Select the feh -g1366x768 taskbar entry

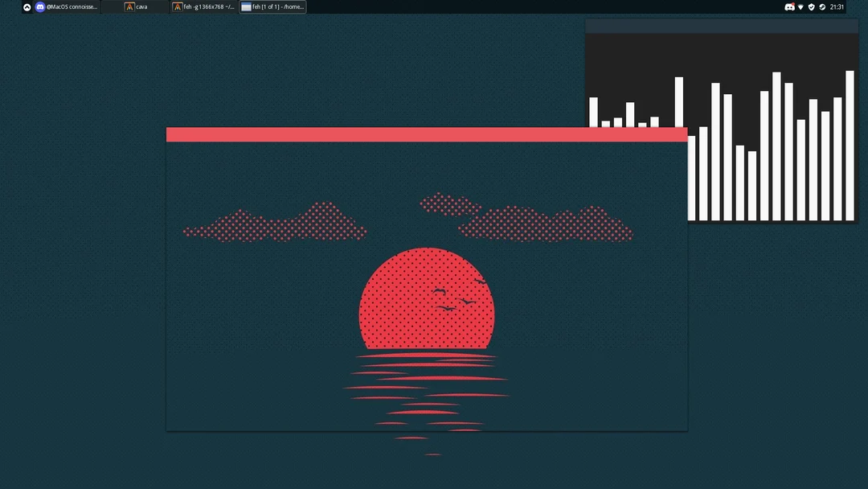pyautogui.click(x=203, y=6)
